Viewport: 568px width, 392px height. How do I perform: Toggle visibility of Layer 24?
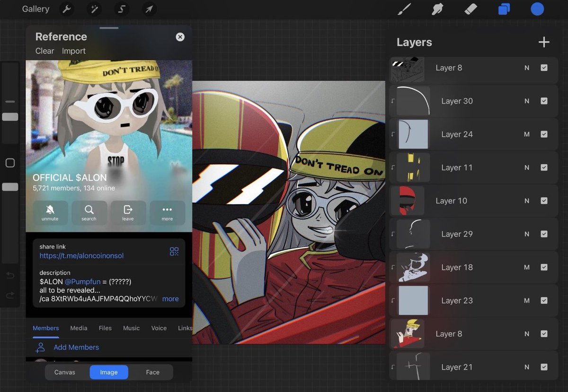[544, 134]
